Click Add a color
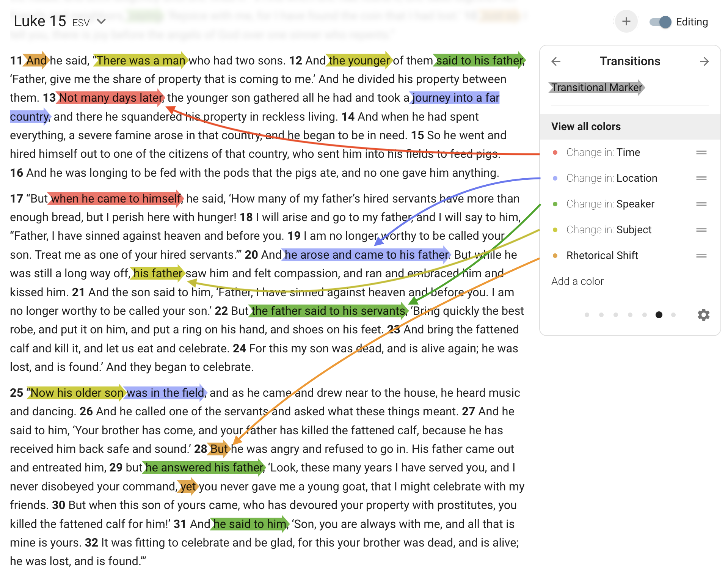 pyautogui.click(x=577, y=281)
